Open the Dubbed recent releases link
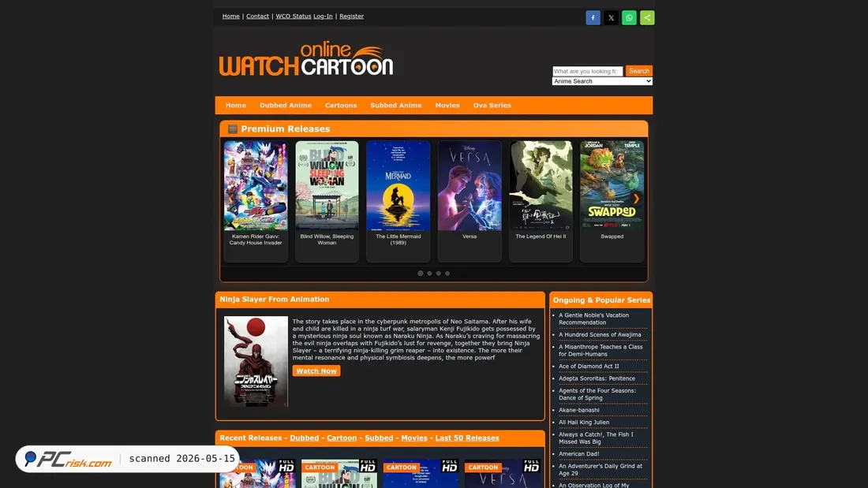Screen dimensions: 868x488 point(305,438)
